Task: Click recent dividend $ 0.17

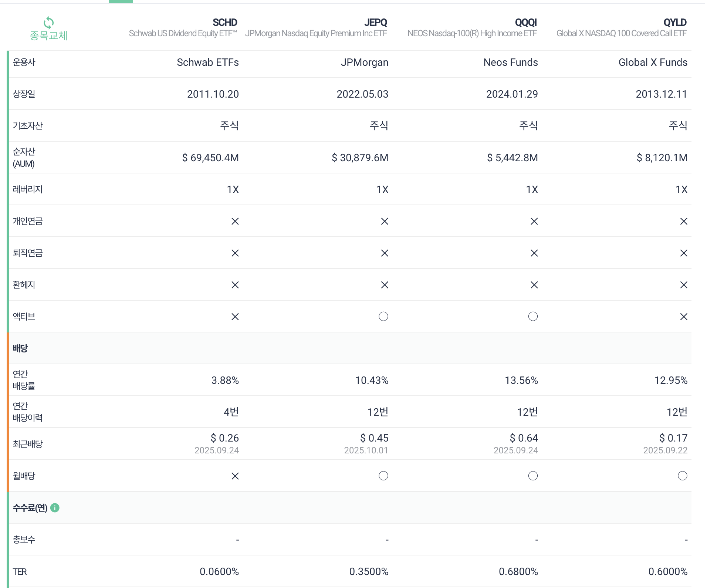Action: pos(673,438)
